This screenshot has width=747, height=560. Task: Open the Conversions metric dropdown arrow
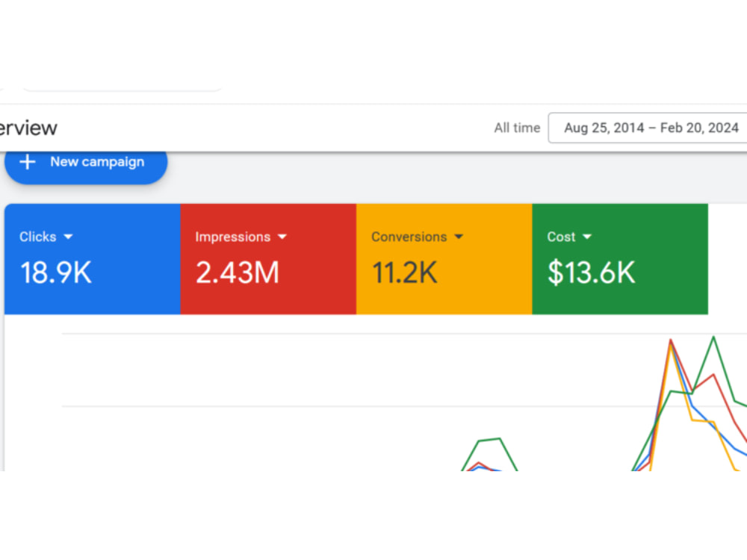point(459,237)
